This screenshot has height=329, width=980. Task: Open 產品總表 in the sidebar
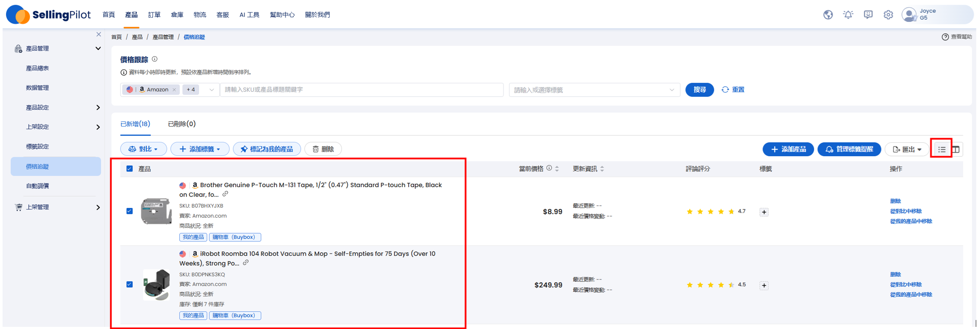coord(37,68)
